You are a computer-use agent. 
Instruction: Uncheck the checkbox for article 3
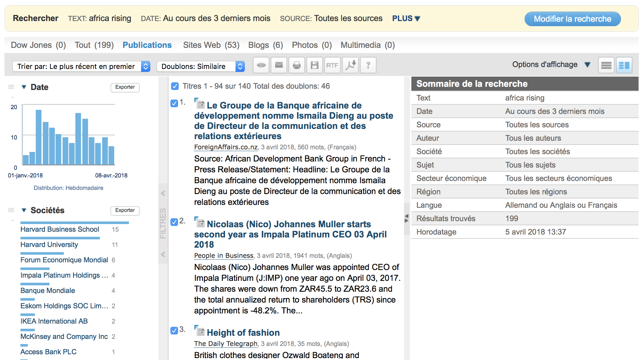174,330
